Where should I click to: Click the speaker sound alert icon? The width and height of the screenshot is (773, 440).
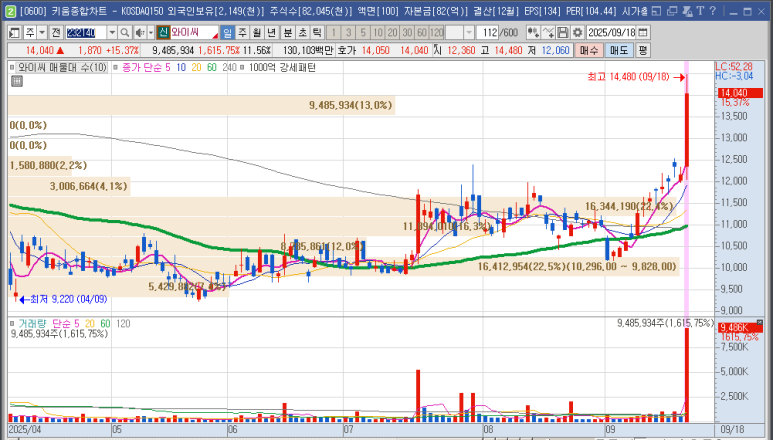tap(138, 32)
